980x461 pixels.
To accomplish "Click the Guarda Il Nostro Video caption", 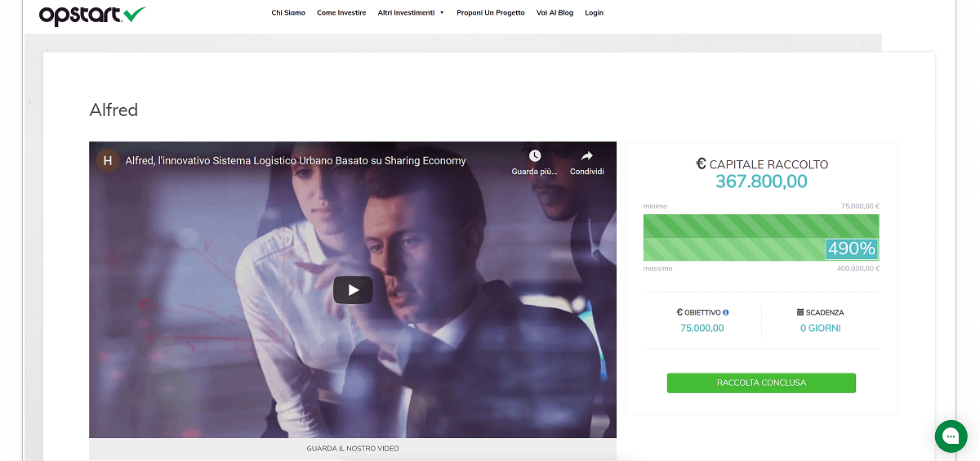I will 353,449.
